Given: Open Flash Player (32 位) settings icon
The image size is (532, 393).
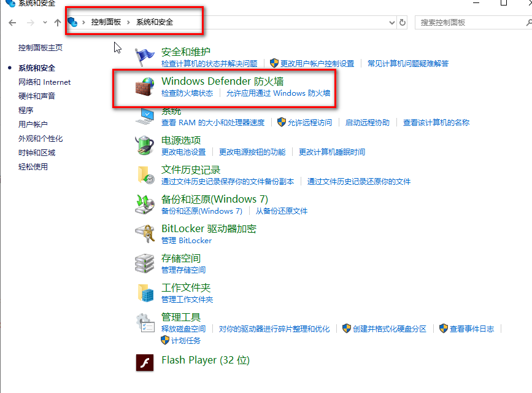Looking at the screenshot, I should (145, 362).
